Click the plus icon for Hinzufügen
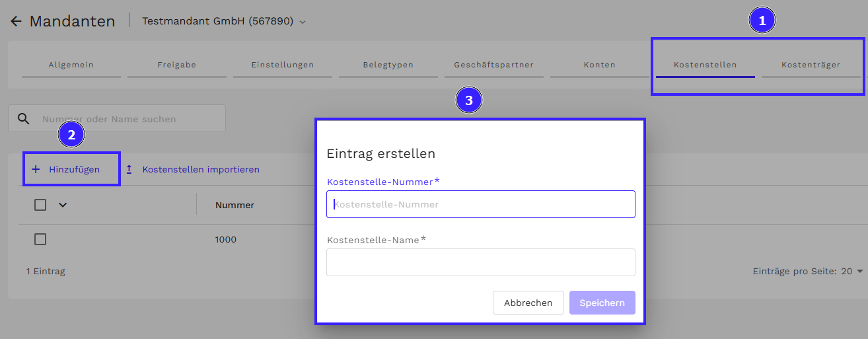 (x=36, y=170)
